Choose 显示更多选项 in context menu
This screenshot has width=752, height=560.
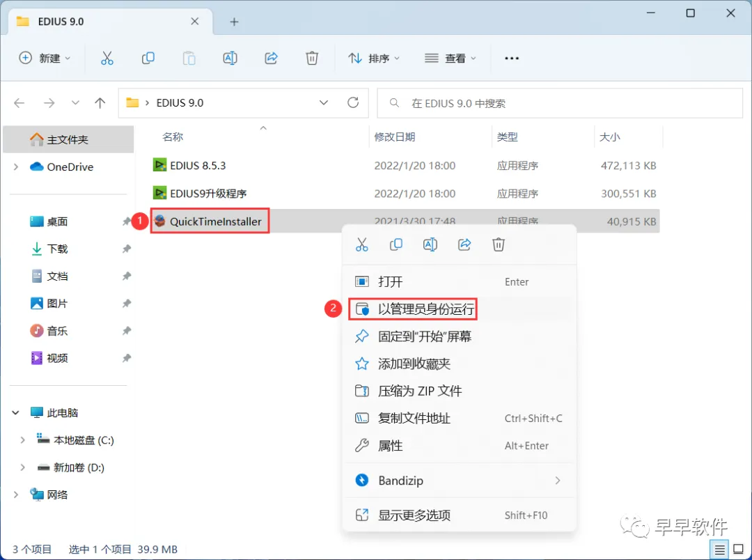point(460,515)
